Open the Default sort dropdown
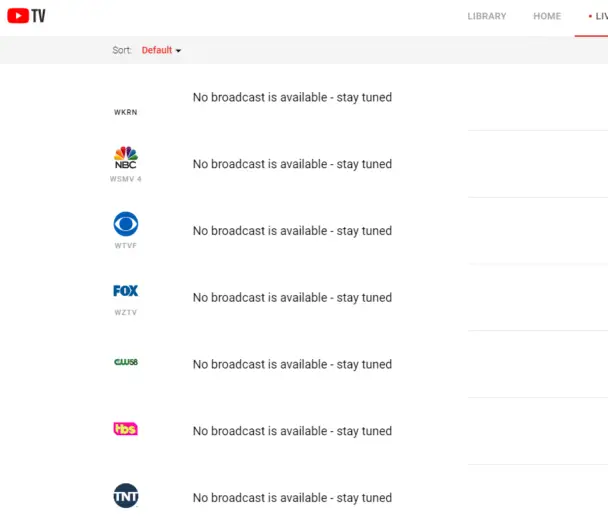 click(x=161, y=50)
